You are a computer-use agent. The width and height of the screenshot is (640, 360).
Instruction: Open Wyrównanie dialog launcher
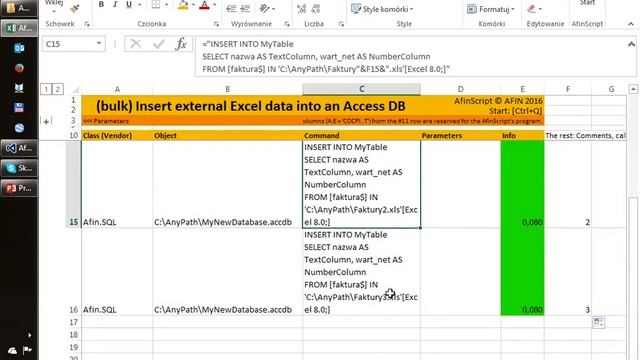(287, 24)
